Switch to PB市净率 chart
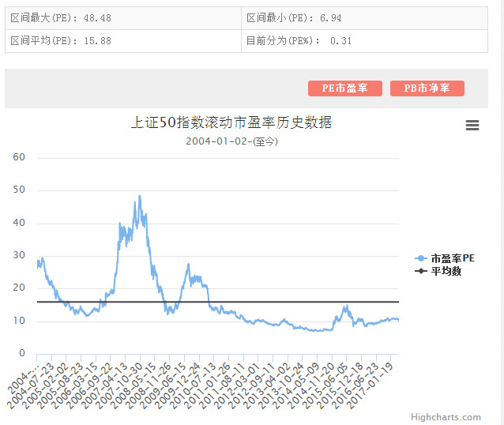504x425 pixels. pos(427,88)
